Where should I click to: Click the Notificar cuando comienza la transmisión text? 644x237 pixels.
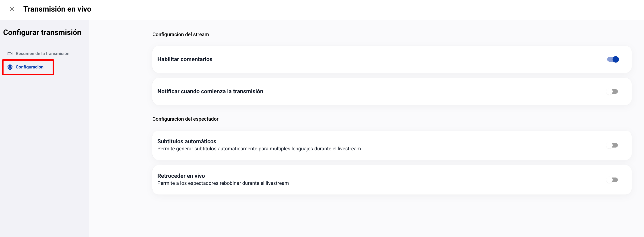tap(210, 91)
